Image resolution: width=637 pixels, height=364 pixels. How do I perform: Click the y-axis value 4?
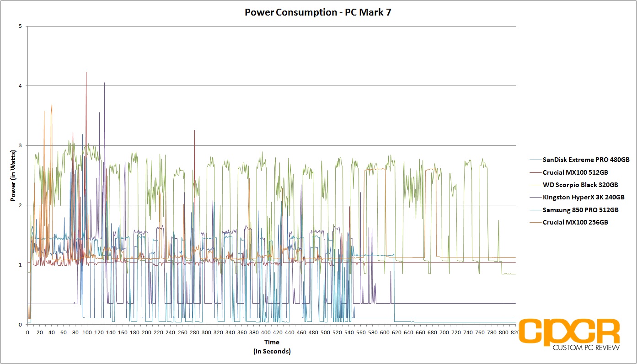21,86
